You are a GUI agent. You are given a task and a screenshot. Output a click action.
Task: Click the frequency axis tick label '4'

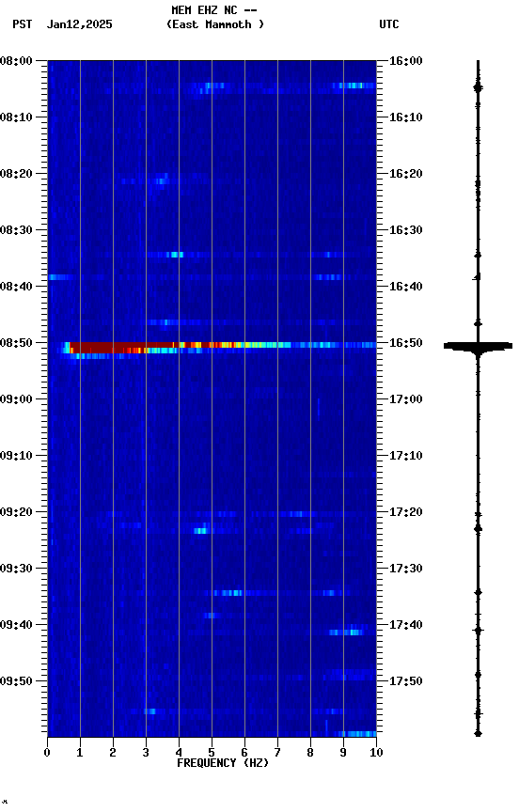click(179, 753)
